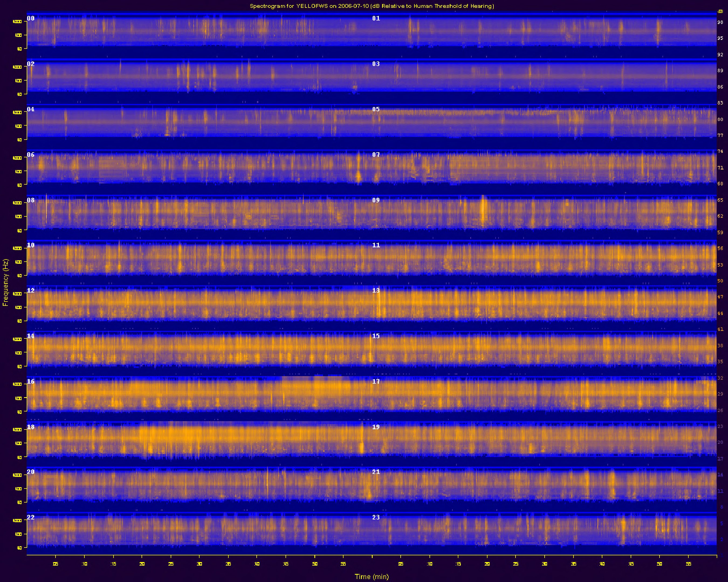728x582 pixels.
Task: Click the 68 value on dB scale
Action: tap(720, 184)
